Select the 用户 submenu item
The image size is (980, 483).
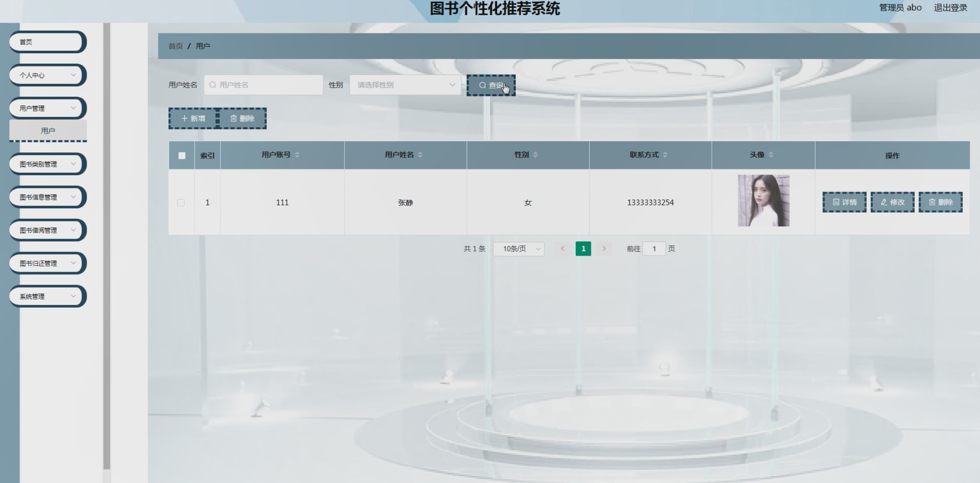(x=48, y=131)
